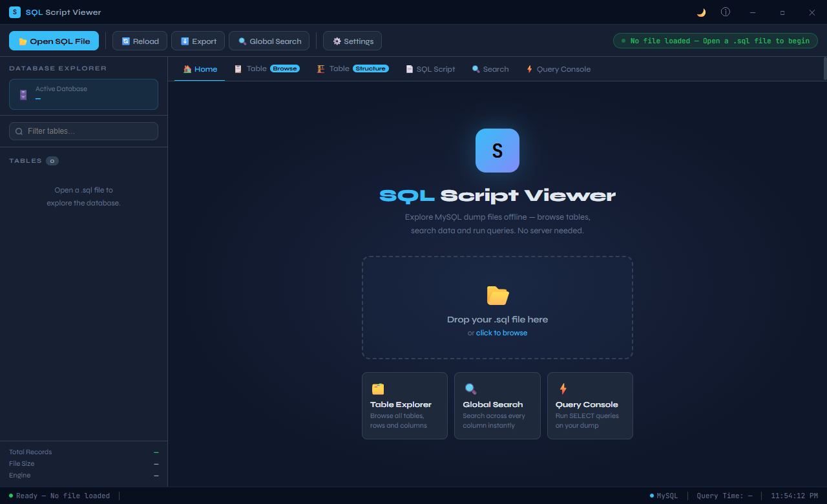
Task: Open the Search tab
Action: click(490, 69)
